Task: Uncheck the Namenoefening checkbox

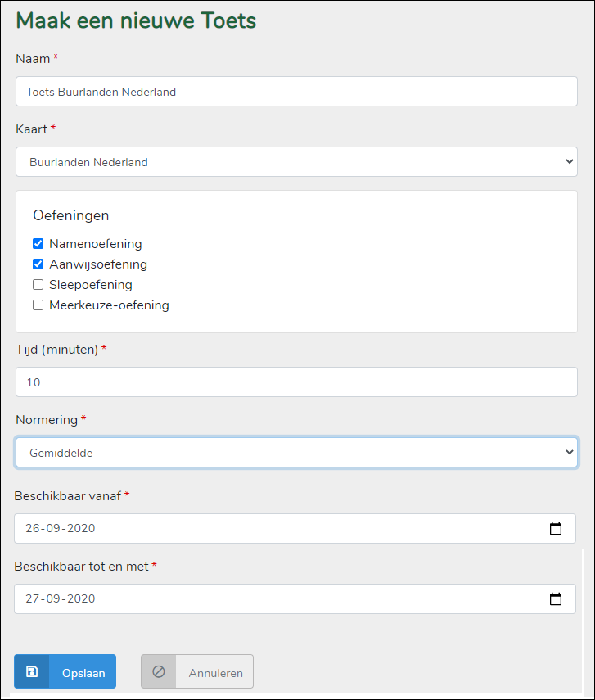Action: click(38, 244)
